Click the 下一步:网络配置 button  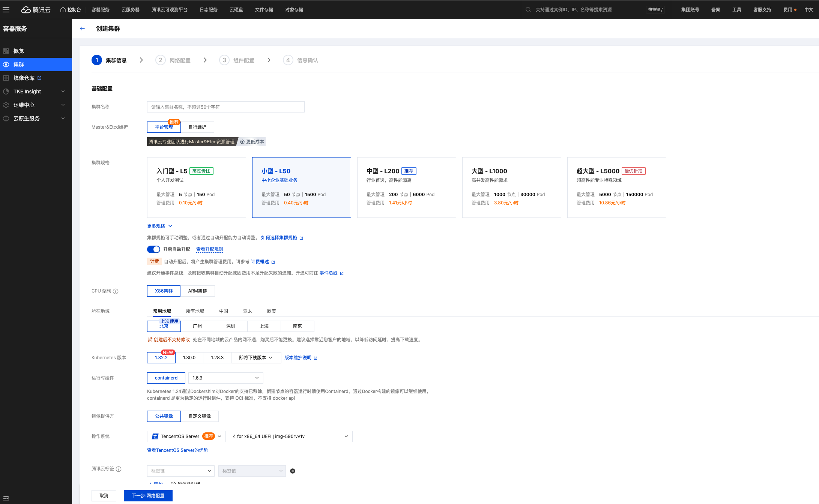(148, 496)
